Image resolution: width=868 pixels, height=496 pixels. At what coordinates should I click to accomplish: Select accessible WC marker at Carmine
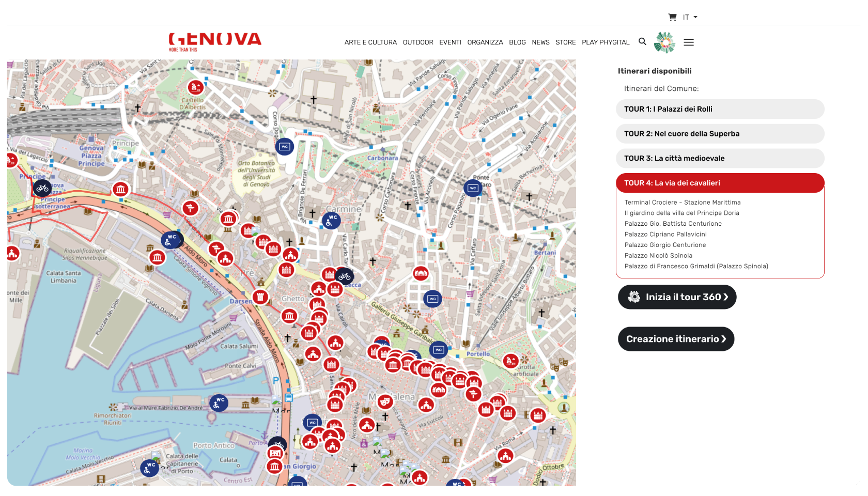click(x=331, y=221)
